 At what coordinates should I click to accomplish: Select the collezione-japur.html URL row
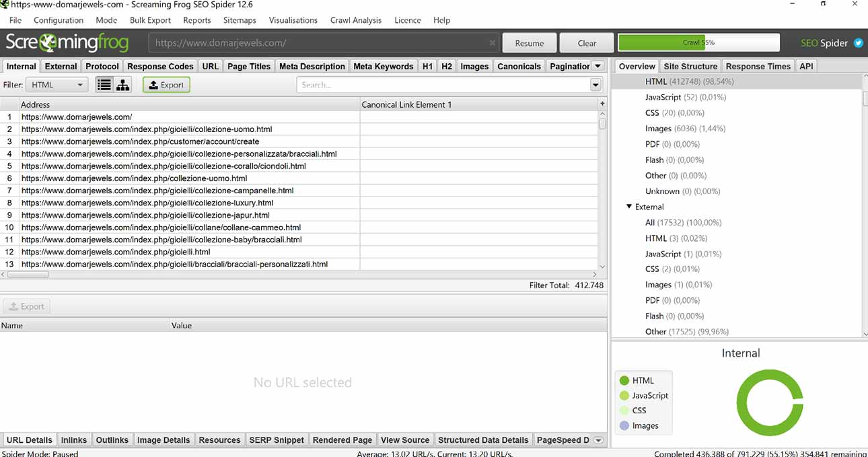[299, 215]
